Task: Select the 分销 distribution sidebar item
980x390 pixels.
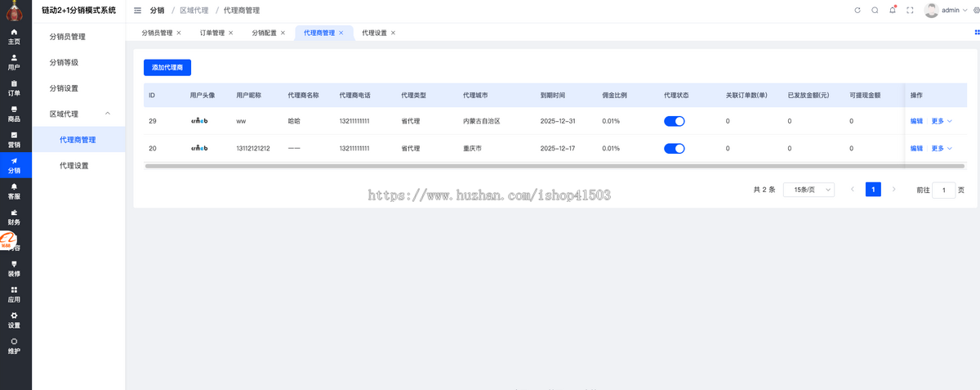Action: click(x=14, y=166)
